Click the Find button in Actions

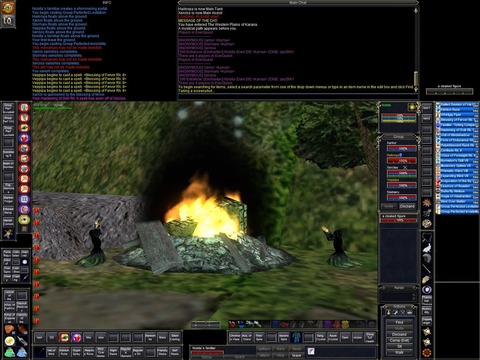(x=399, y=322)
